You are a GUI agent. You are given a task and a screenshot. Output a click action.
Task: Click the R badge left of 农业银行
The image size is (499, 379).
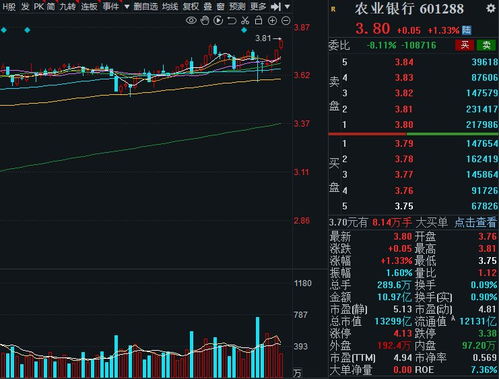pos(333,10)
